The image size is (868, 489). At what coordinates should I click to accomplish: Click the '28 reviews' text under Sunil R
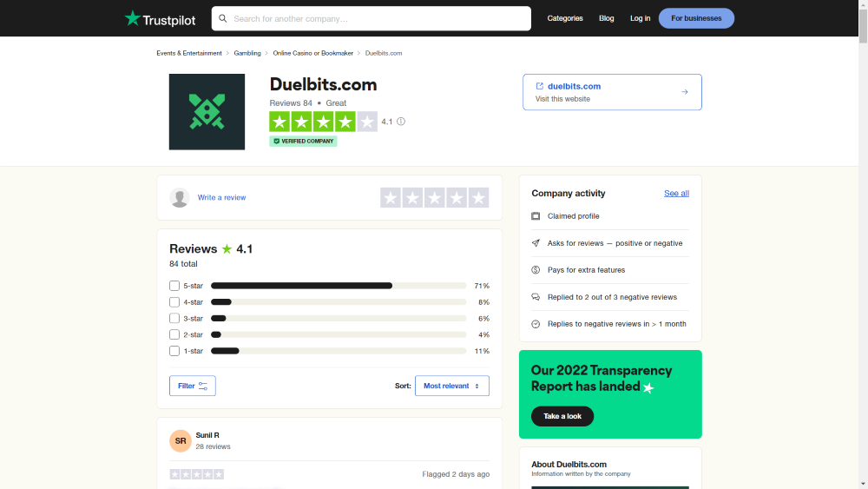(214, 446)
